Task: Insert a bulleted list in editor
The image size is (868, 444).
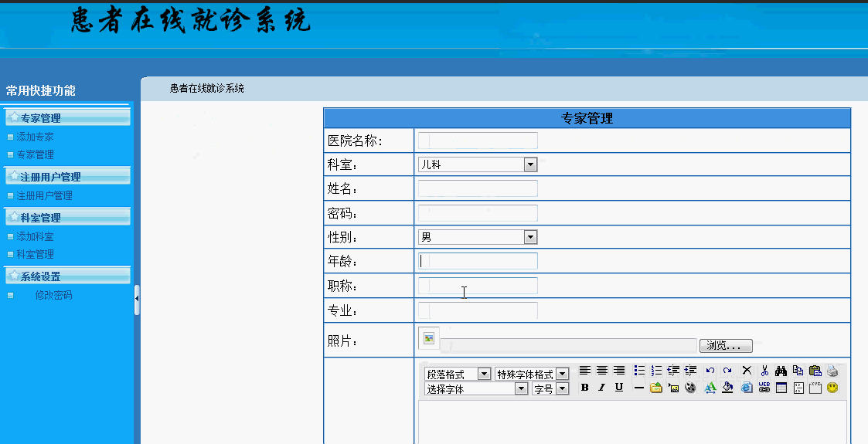Action: [x=639, y=371]
